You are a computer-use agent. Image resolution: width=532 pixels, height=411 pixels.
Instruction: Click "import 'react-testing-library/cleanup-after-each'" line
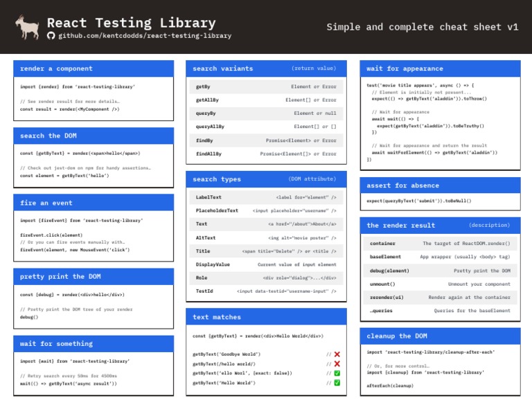(x=431, y=352)
